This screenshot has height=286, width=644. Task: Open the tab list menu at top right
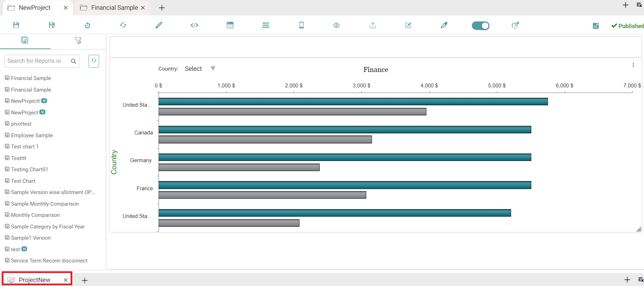point(639,5)
